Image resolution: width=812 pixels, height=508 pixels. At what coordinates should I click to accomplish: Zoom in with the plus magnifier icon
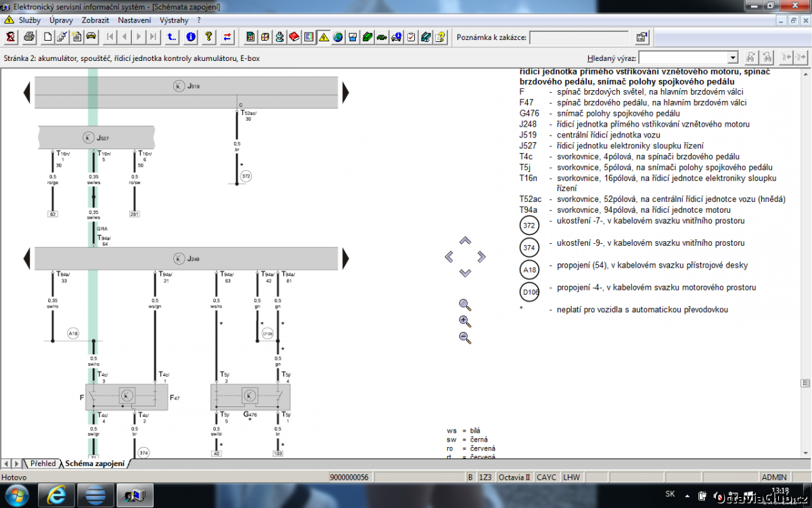465,321
